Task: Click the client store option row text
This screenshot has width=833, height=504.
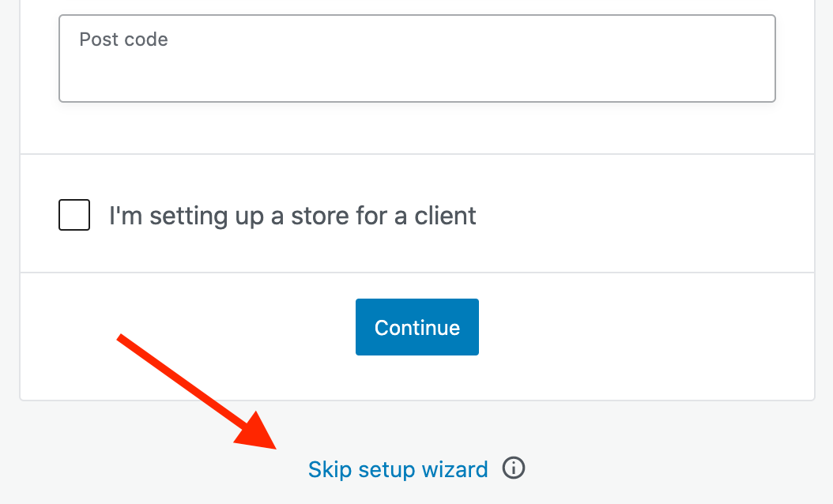Action: (292, 215)
